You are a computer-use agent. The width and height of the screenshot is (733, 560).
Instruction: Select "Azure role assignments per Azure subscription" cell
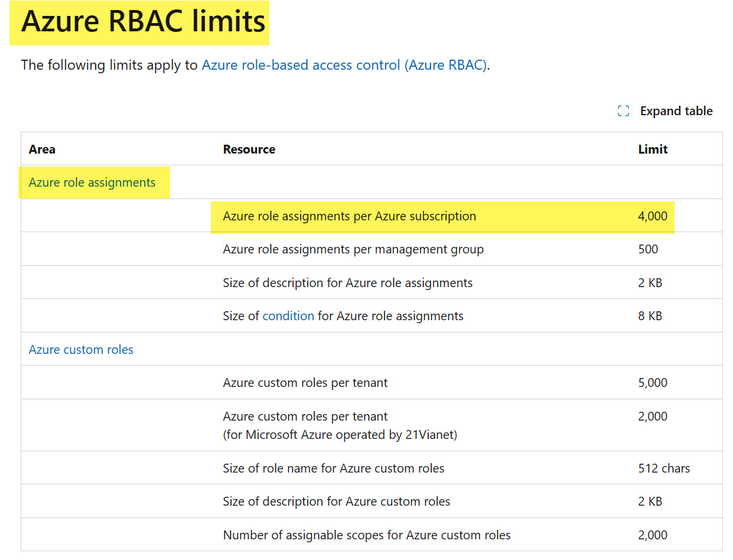(x=350, y=216)
